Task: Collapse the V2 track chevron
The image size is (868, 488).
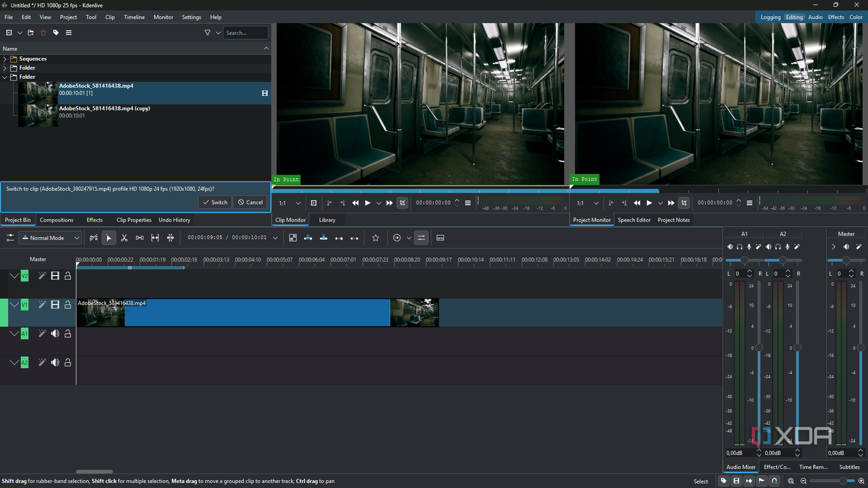Action: [x=14, y=276]
